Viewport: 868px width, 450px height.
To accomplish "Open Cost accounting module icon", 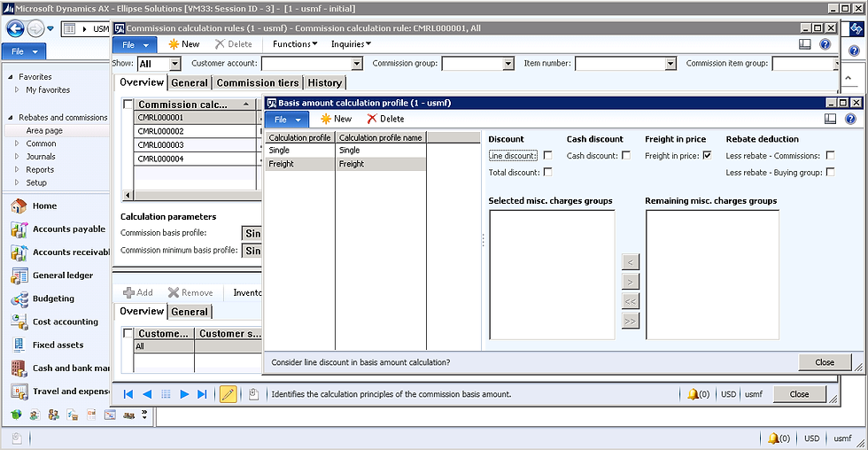I will 19,322.
